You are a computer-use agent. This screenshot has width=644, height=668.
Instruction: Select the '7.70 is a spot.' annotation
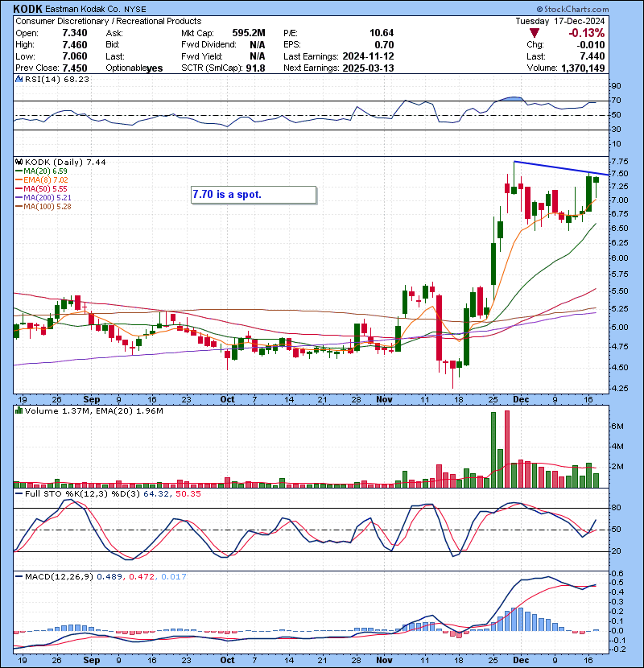pyautogui.click(x=254, y=195)
